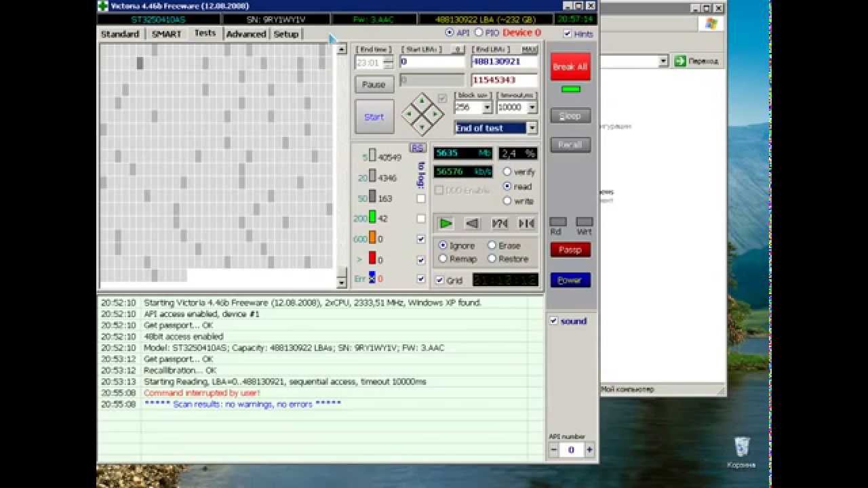The height and width of the screenshot is (488, 868).
Task: Toggle the Hints checkbox
Action: [567, 34]
